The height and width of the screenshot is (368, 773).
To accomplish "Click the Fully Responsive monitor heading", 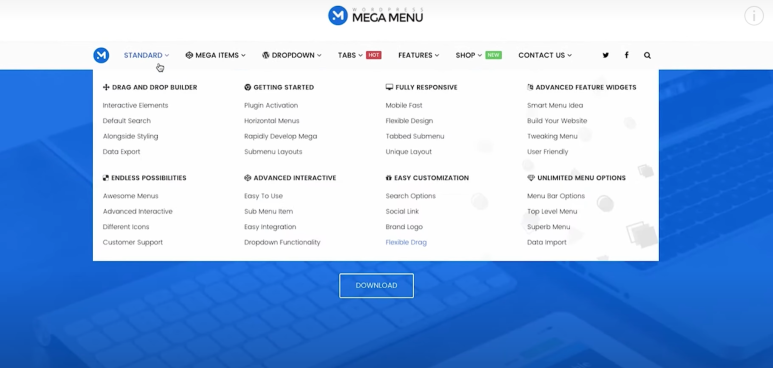I will click(422, 87).
